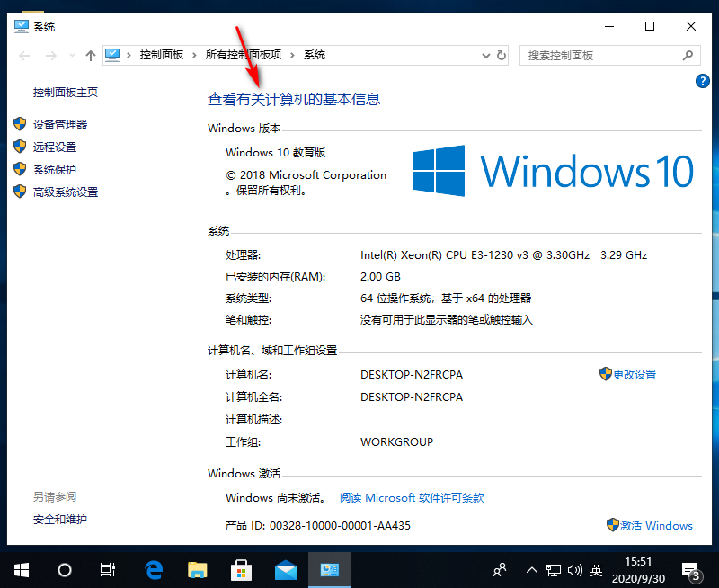Select 控制面板 in the breadcrumb path

[x=161, y=55]
